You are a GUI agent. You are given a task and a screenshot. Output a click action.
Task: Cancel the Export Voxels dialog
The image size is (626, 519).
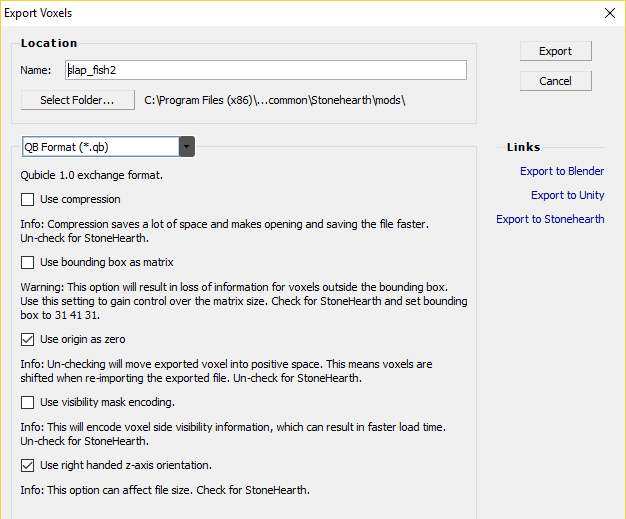(555, 81)
